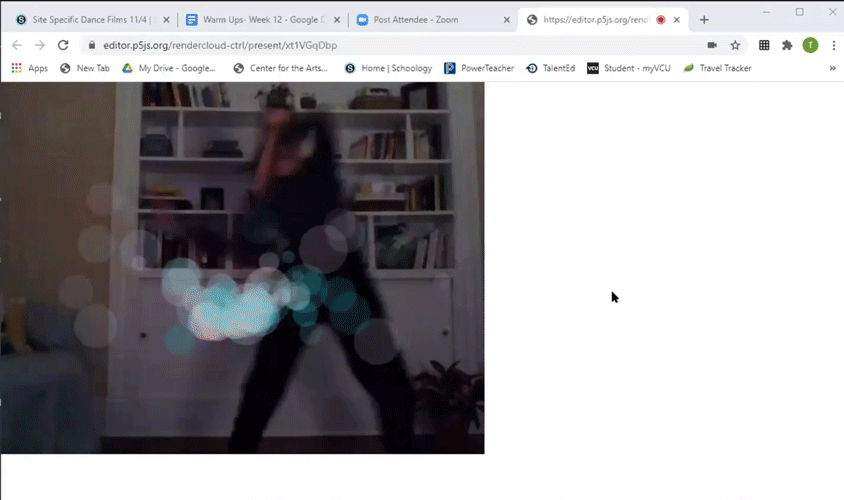This screenshot has width=844, height=500.
Task: Click the p5.js webcam sketch canvas
Action: [x=242, y=268]
